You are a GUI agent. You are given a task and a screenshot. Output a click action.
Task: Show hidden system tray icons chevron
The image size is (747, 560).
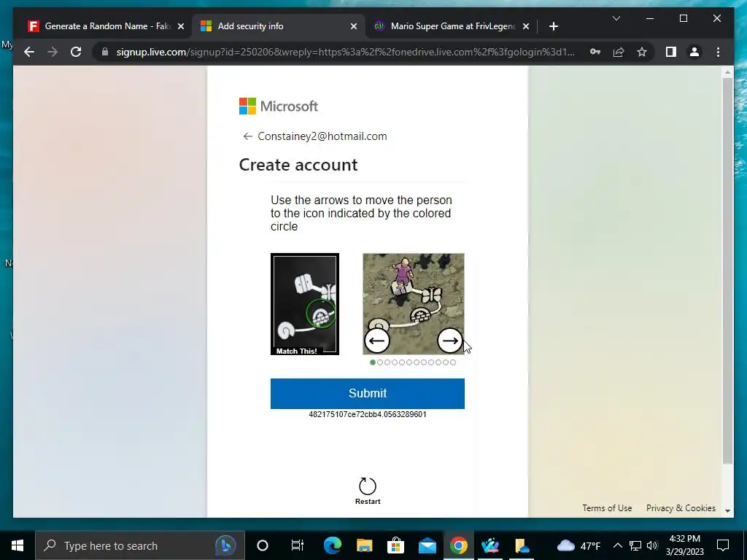point(617,545)
